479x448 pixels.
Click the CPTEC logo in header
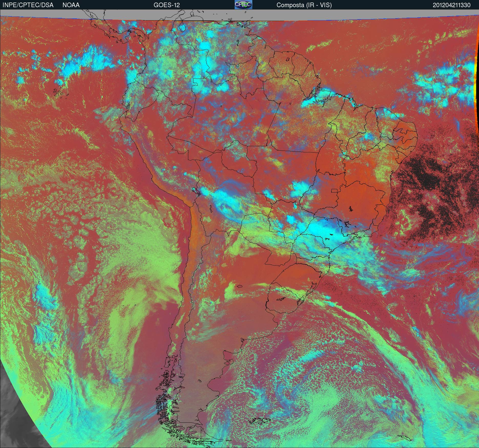[x=243, y=5]
